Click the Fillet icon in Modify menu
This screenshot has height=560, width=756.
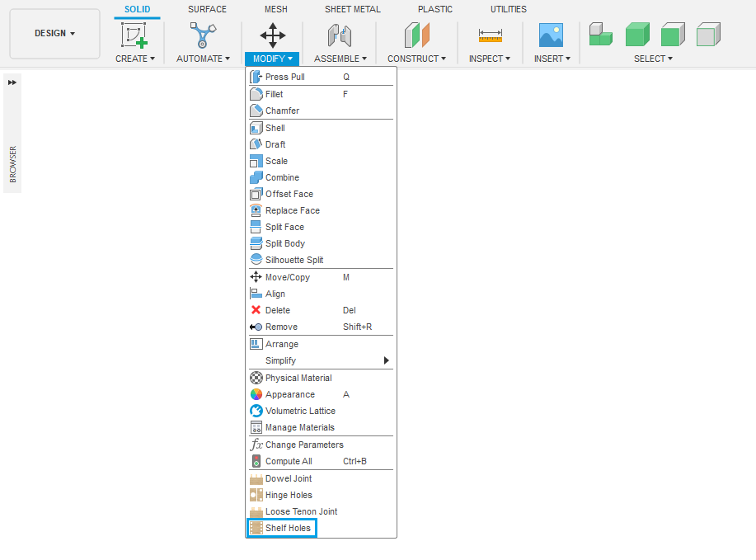pyautogui.click(x=256, y=94)
